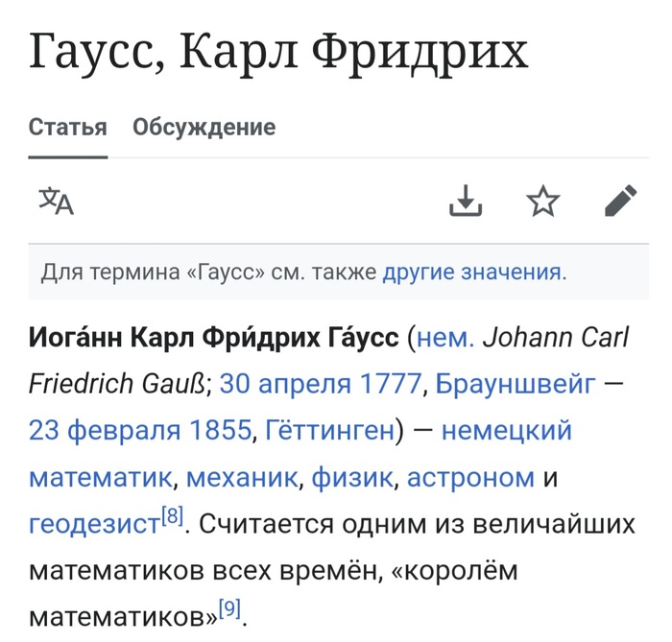The width and height of the screenshot is (672, 642).
Task: Follow the немецкий link
Action: click(x=506, y=430)
